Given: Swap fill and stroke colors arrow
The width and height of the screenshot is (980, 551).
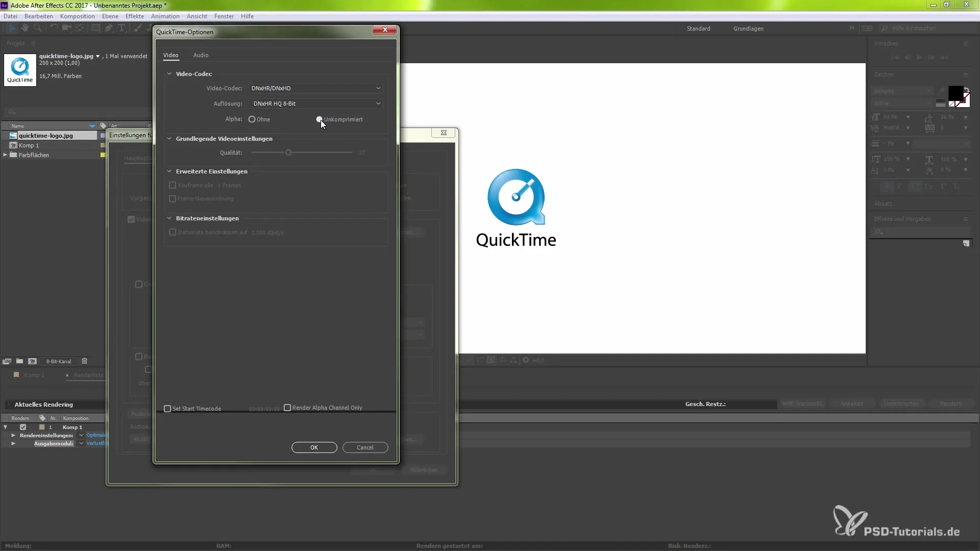Looking at the screenshot, I should pos(967,90).
